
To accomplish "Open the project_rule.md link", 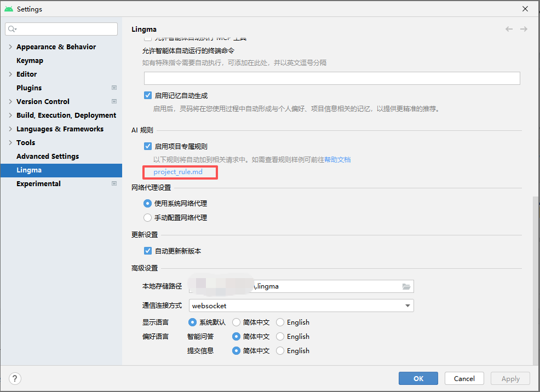I will (178, 172).
